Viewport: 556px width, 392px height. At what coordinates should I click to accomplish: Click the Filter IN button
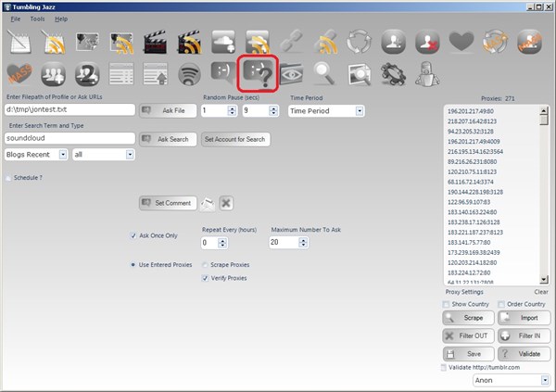tap(524, 335)
